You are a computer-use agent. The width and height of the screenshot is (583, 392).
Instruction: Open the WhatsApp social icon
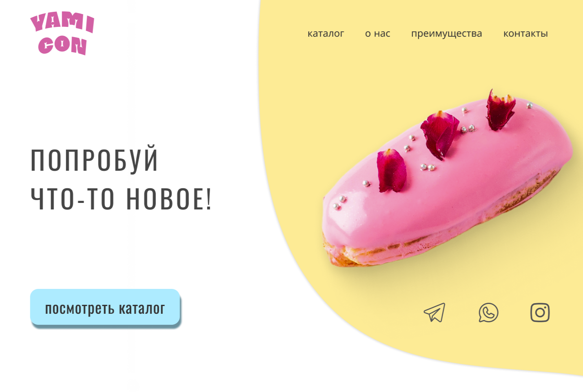click(x=488, y=313)
